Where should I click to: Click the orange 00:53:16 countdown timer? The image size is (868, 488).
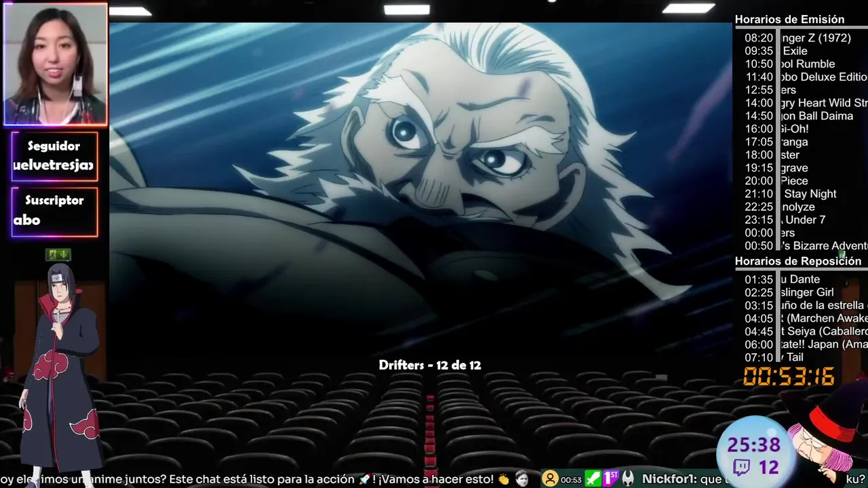coord(789,377)
